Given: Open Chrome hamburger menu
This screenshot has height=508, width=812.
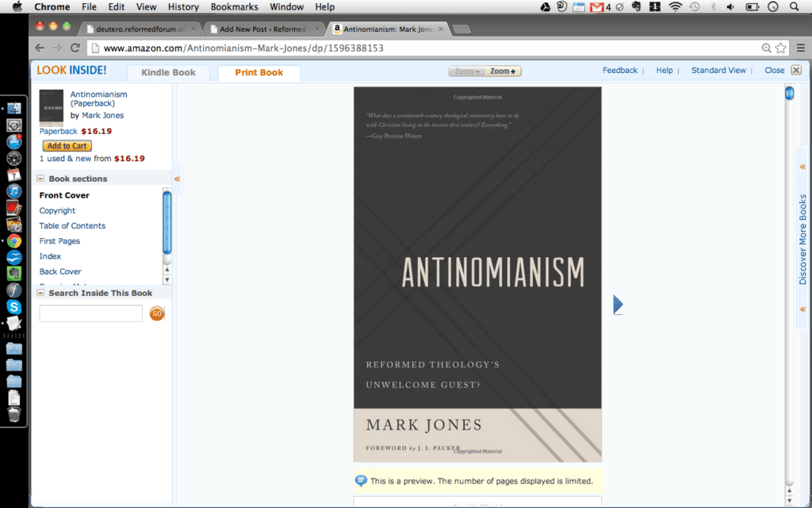Looking at the screenshot, I should coord(801,48).
